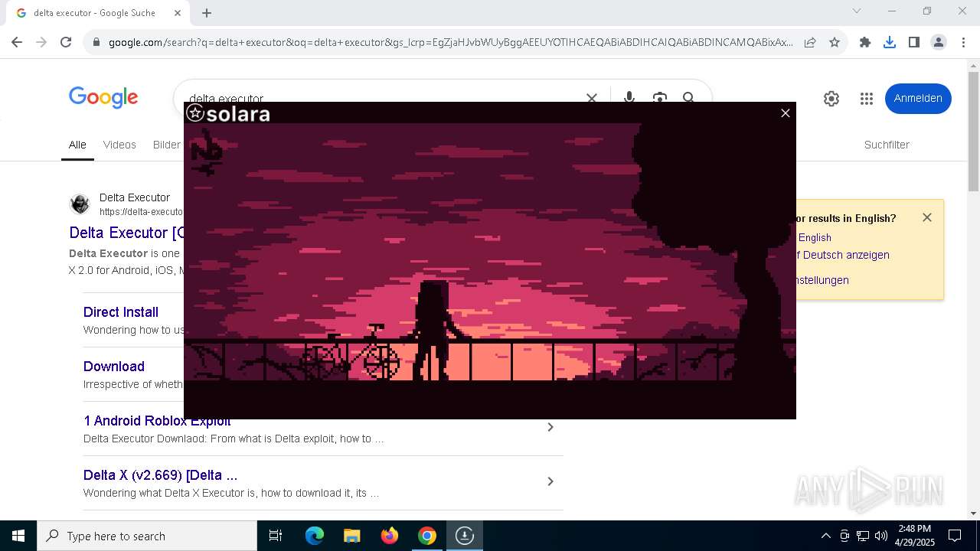Open the Delta Executor result title
980x551 pixels.
click(126, 233)
